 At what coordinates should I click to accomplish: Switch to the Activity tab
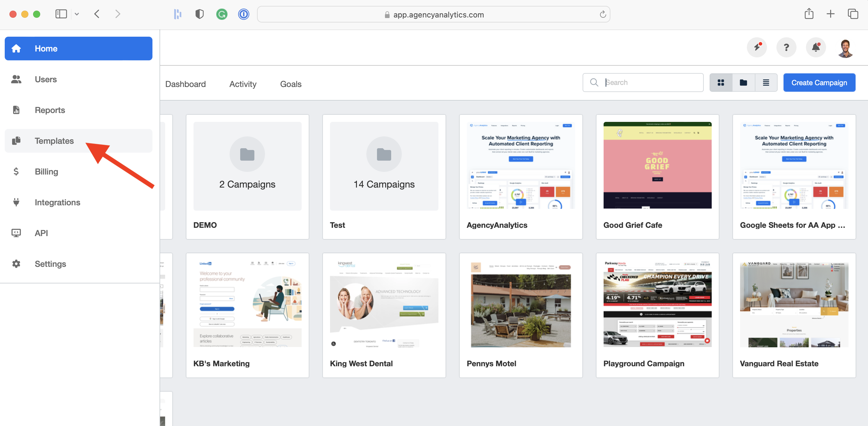point(243,84)
